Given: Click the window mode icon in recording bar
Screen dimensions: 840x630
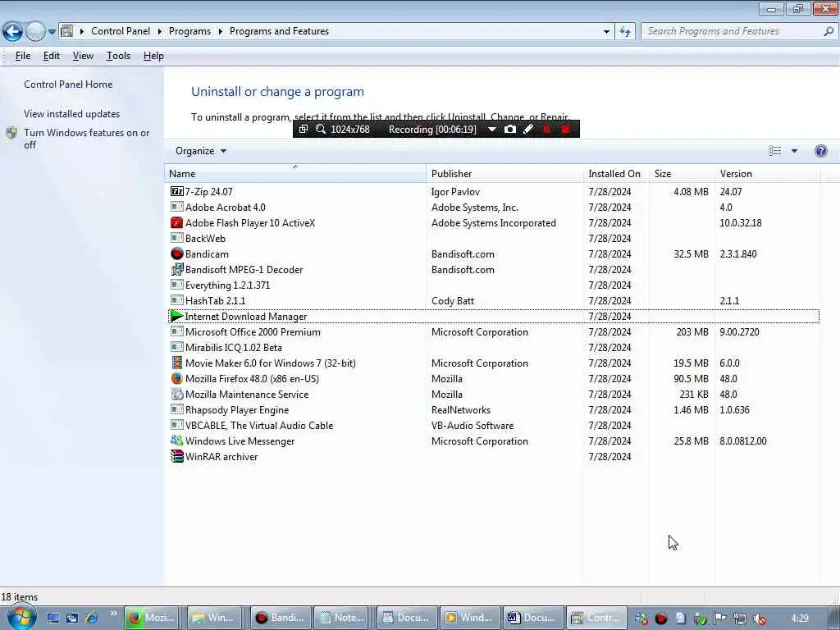Looking at the screenshot, I should [x=304, y=129].
